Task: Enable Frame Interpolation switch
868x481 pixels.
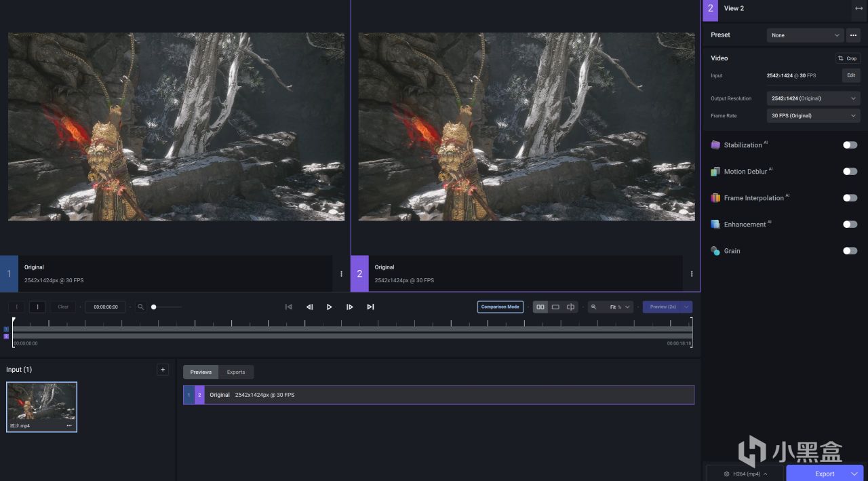Action: (x=850, y=198)
